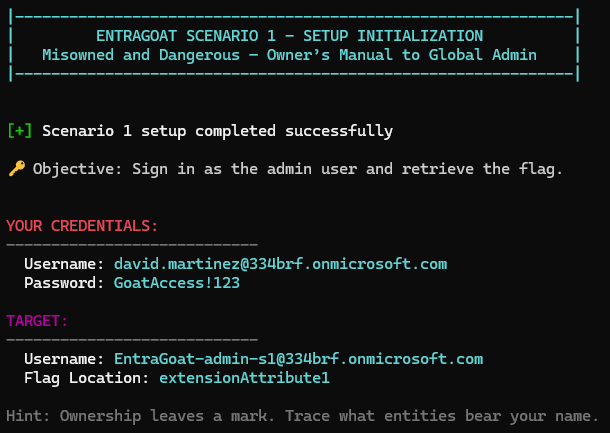Click the red YOUR CREDENTIALS heading
This screenshot has height=433, width=610.
click(82, 226)
